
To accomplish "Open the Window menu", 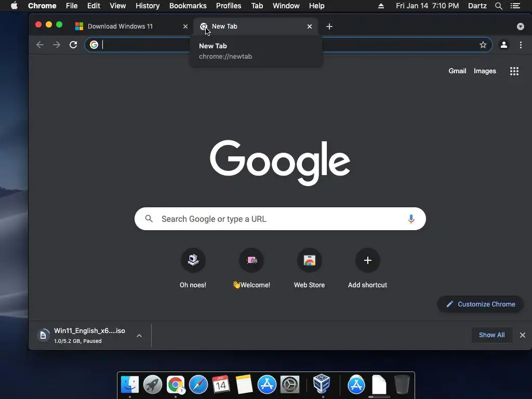I will pyautogui.click(x=286, y=6).
